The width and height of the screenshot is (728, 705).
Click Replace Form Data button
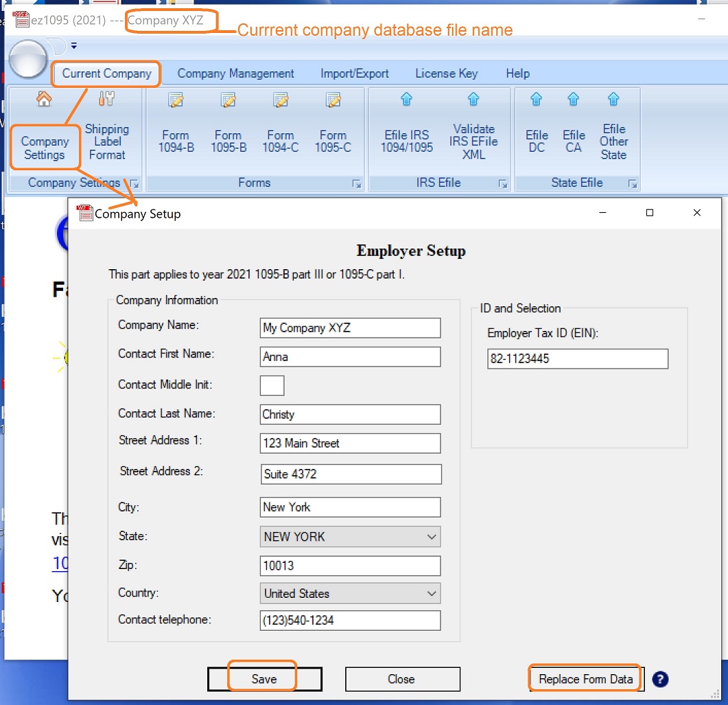click(x=584, y=678)
